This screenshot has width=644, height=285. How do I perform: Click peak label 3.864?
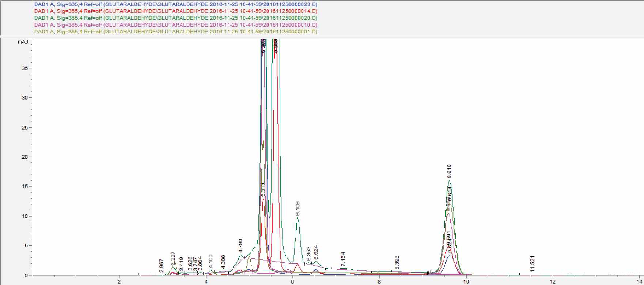pyautogui.click(x=200, y=264)
